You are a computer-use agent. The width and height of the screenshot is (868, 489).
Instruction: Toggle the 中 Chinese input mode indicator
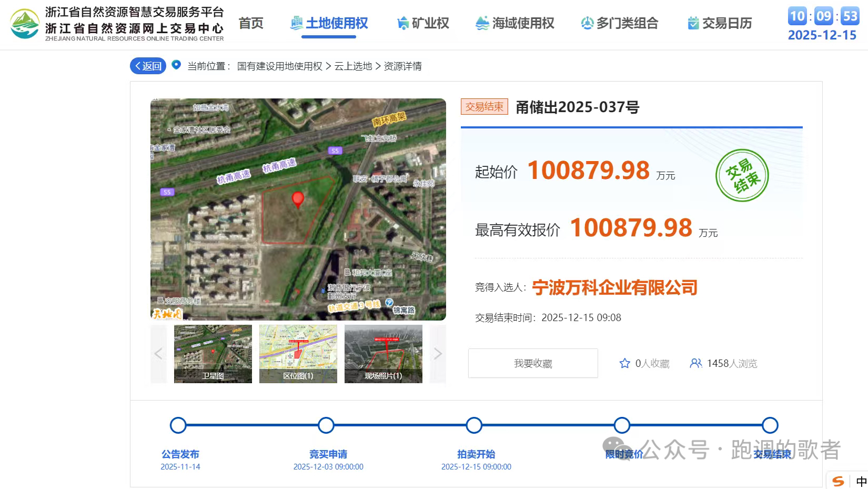tap(861, 481)
